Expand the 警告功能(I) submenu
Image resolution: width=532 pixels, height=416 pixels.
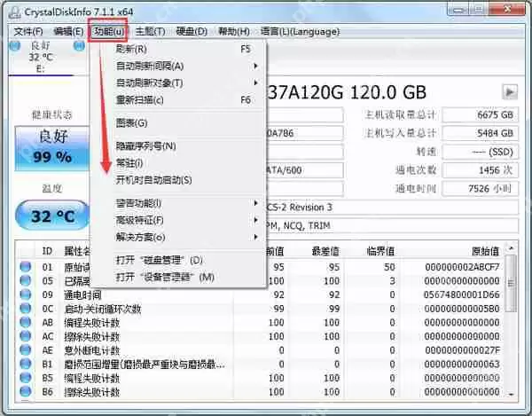178,203
